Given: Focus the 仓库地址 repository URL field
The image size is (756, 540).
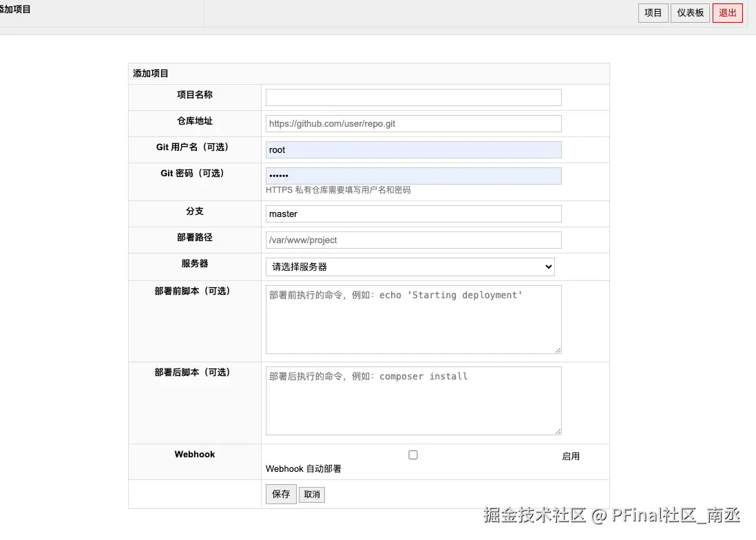Looking at the screenshot, I should point(413,123).
